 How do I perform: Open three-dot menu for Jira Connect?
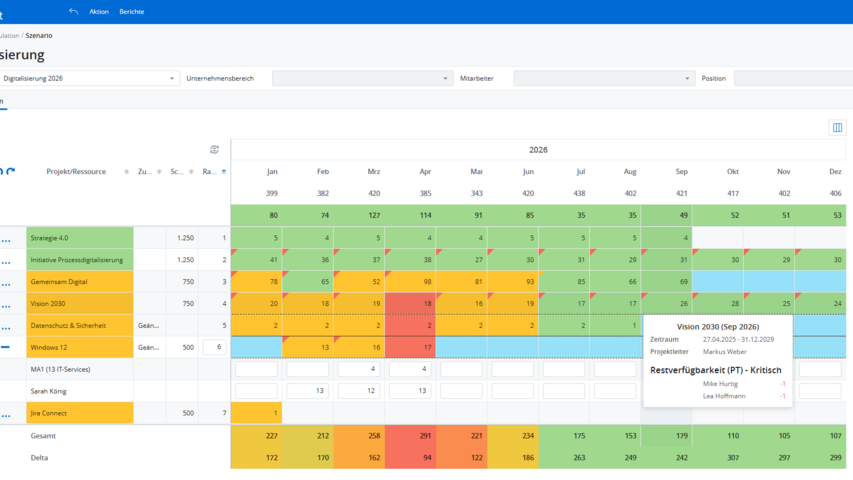(x=6, y=414)
